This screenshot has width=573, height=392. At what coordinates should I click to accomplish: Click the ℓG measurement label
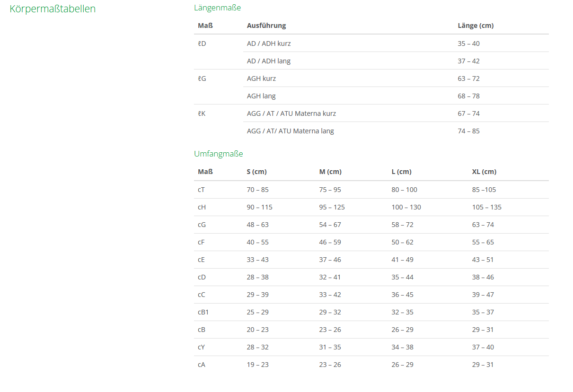202,78
